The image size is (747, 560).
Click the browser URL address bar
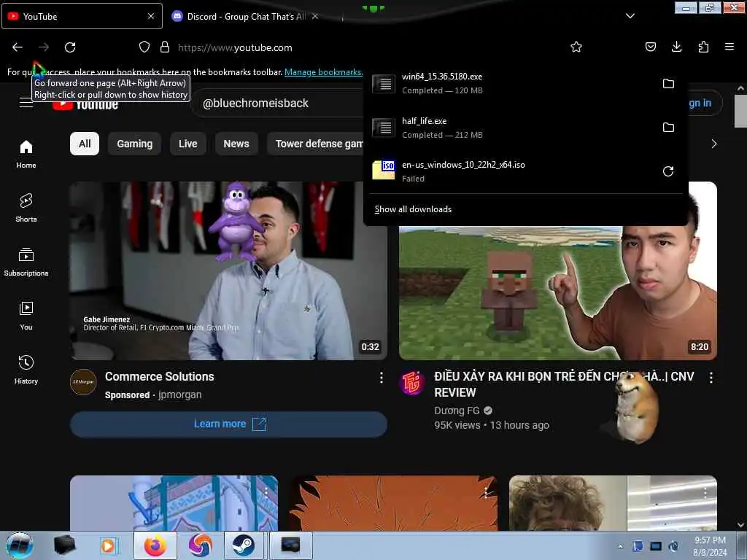tap(352, 47)
